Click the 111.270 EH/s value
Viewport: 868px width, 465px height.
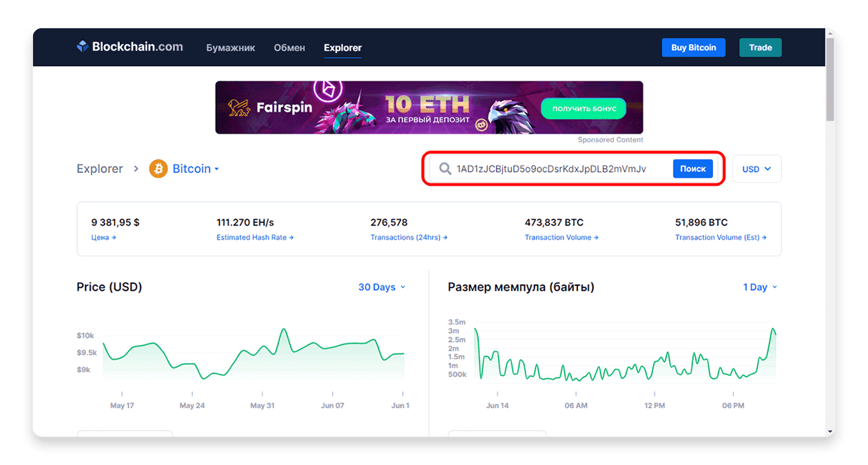click(x=245, y=223)
